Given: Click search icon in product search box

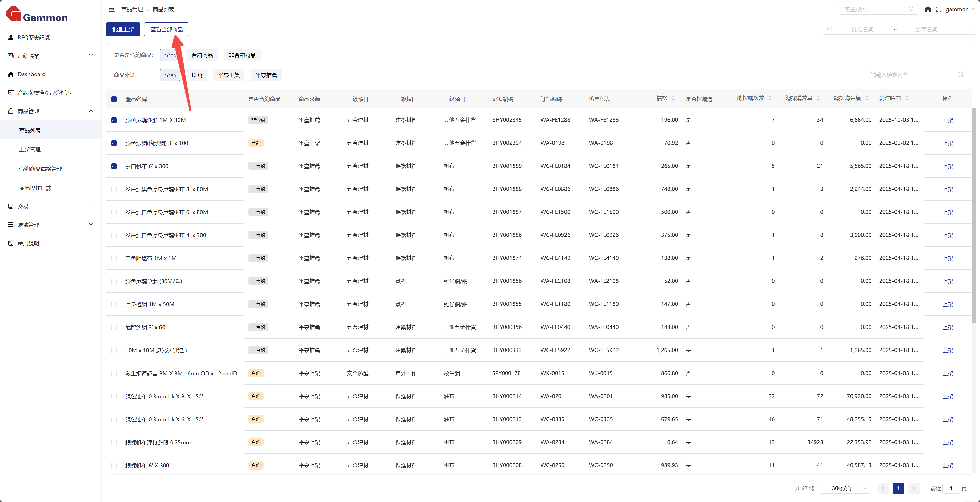Looking at the screenshot, I should click(x=960, y=75).
